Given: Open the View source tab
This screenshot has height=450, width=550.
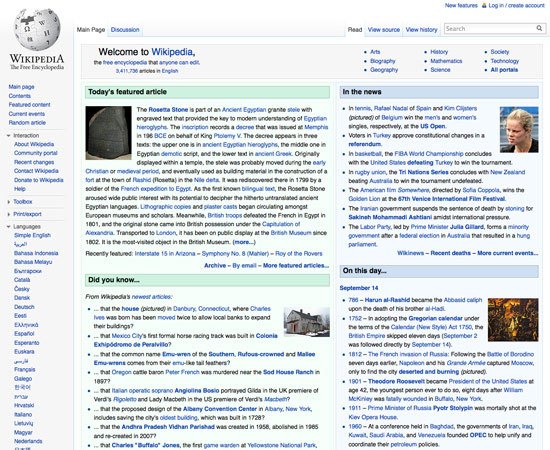Looking at the screenshot, I should (x=384, y=30).
